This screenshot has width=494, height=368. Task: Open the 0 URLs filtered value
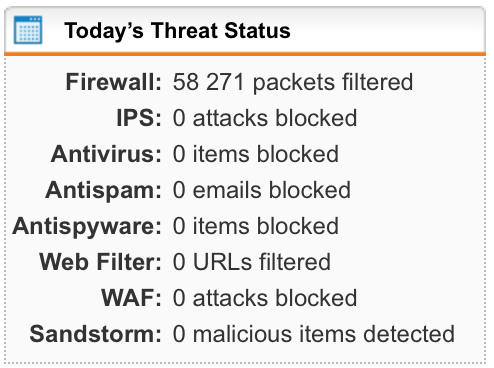pos(252,262)
